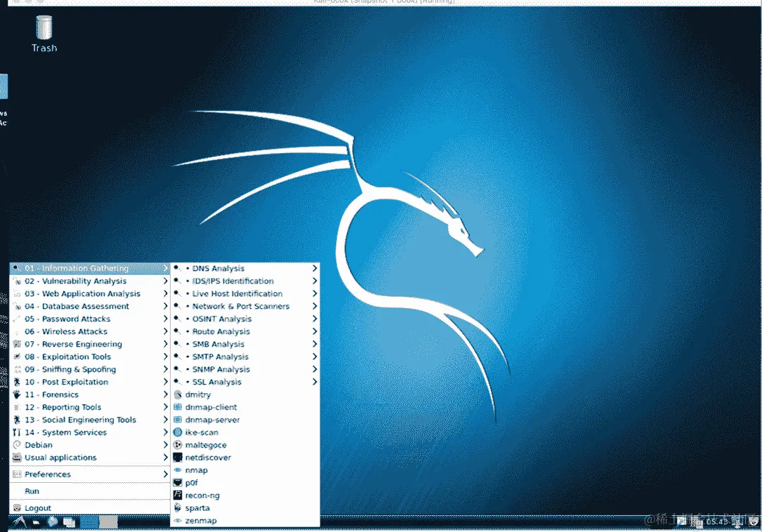Click the stacked windows icon in taskbar
Viewport: 762px width, 532px height.
pyautogui.click(x=69, y=523)
